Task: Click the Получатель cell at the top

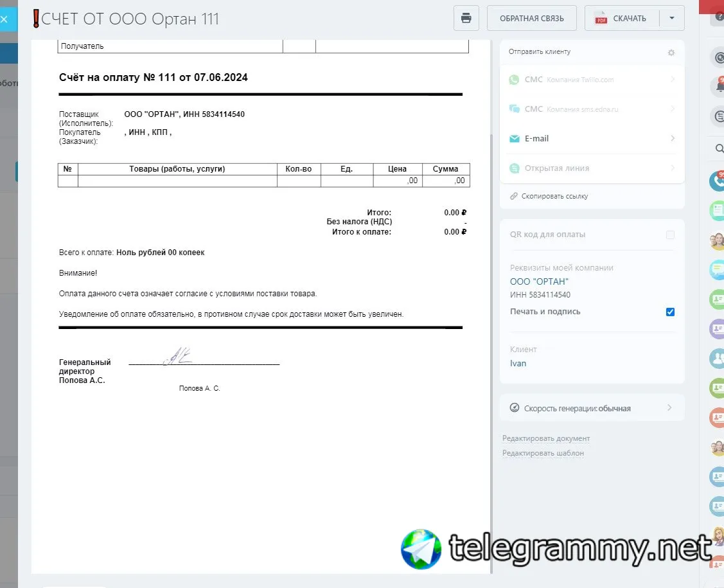Action: 170,46
